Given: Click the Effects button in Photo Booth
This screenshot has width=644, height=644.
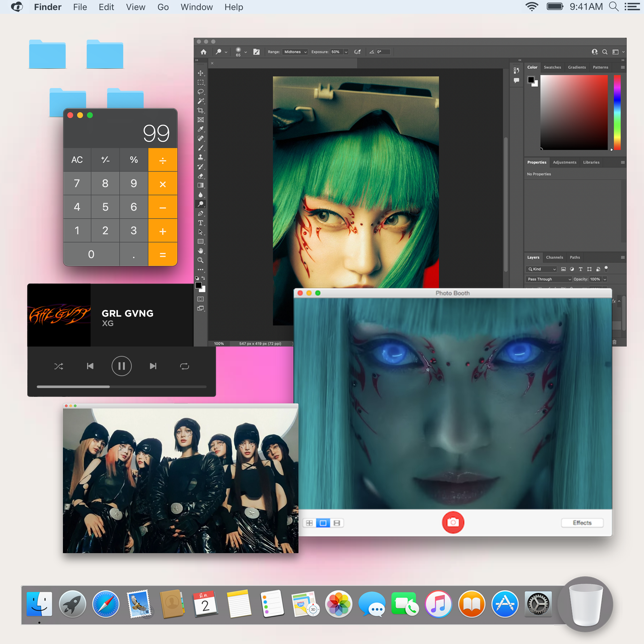Looking at the screenshot, I should click(582, 523).
